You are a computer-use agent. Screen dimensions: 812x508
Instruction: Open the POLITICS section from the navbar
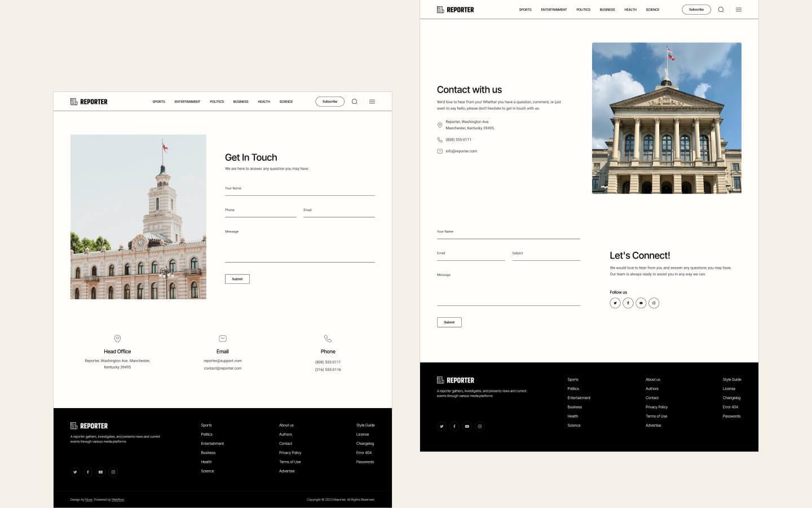217,102
